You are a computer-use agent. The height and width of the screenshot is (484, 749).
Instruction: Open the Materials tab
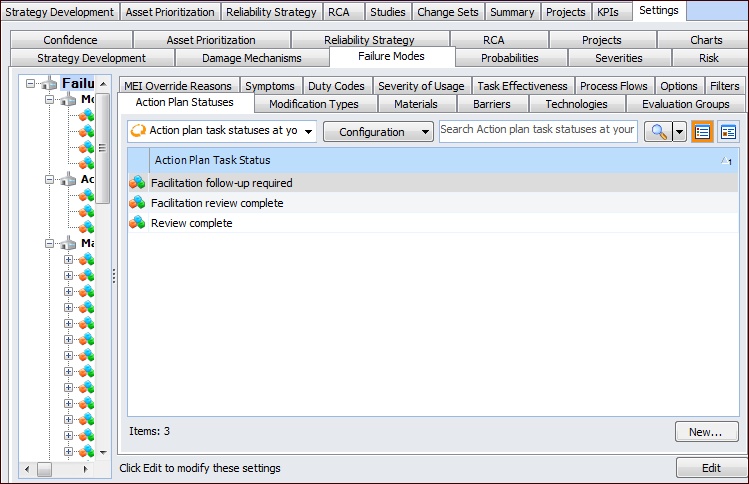click(416, 104)
